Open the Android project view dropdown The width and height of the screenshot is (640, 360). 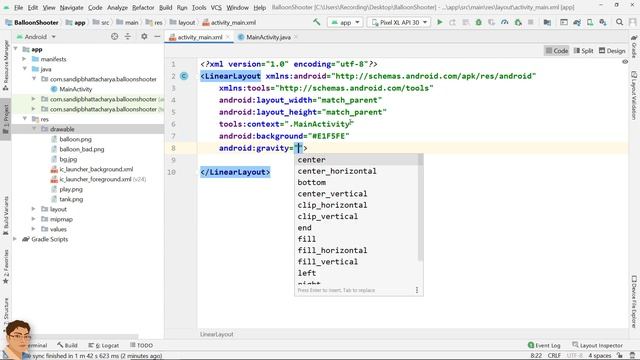[36, 37]
